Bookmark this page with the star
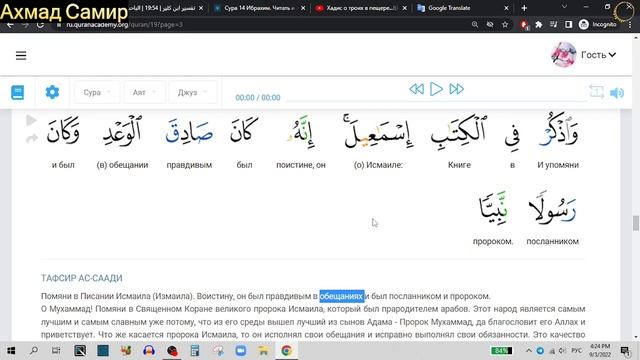The width and height of the screenshot is (640, 360). [505, 24]
